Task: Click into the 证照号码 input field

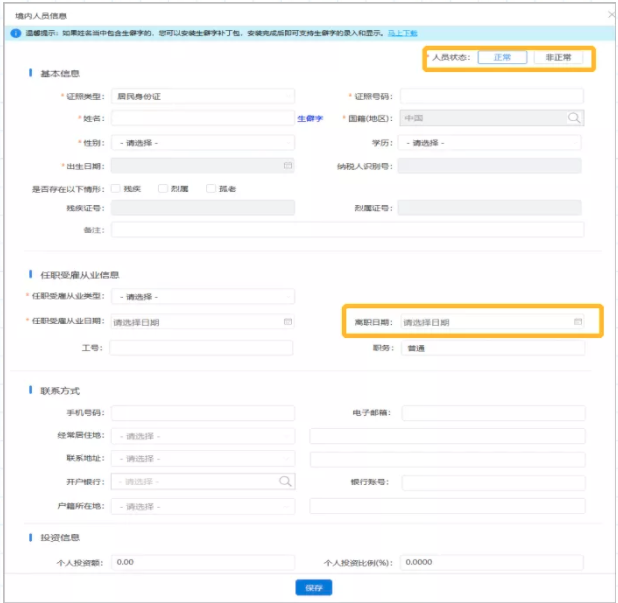Action: coord(490,96)
